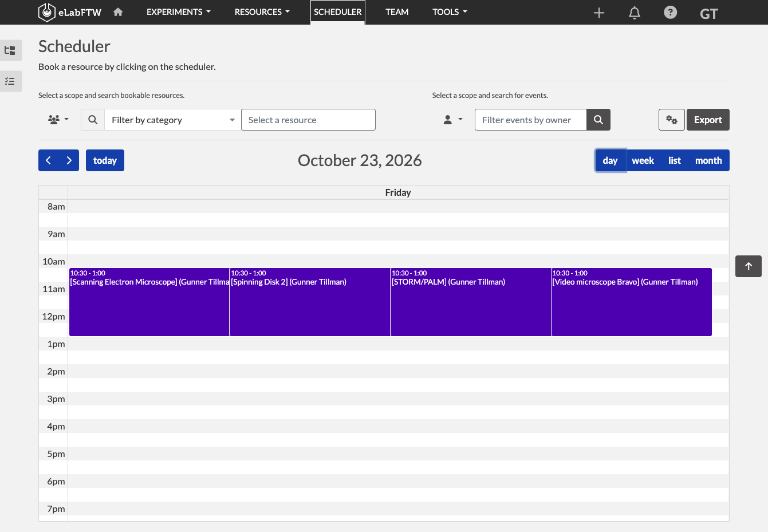The image size is (768, 532).
Task: Open the Video microscope Bravo booking
Action: [632, 302]
